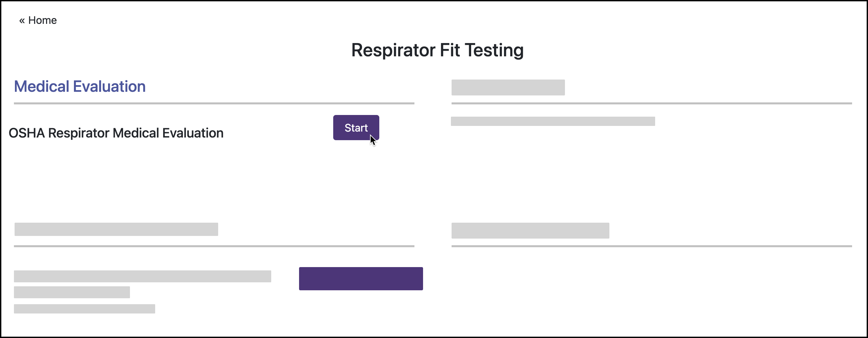The height and width of the screenshot is (338, 868).
Task: Select the bottom-most gray placeholder bar
Action: [84, 308]
